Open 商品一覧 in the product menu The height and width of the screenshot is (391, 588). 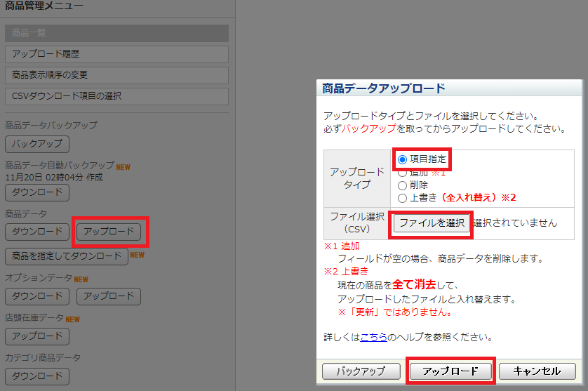click(x=116, y=33)
